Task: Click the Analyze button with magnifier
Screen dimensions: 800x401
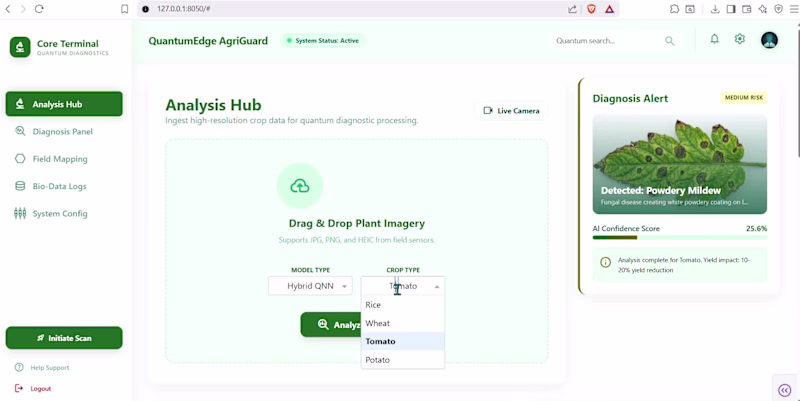Action: [x=332, y=324]
